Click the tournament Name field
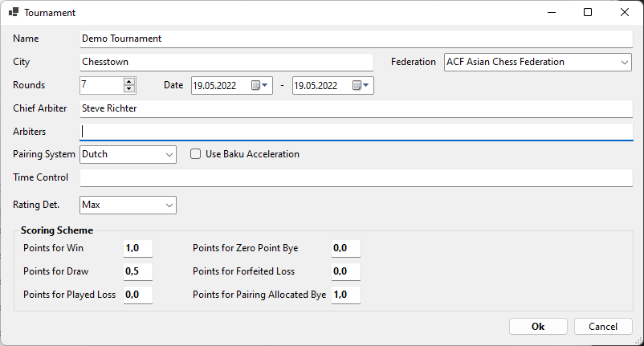Image resolution: width=644 pixels, height=346 pixels. coord(357,39)
